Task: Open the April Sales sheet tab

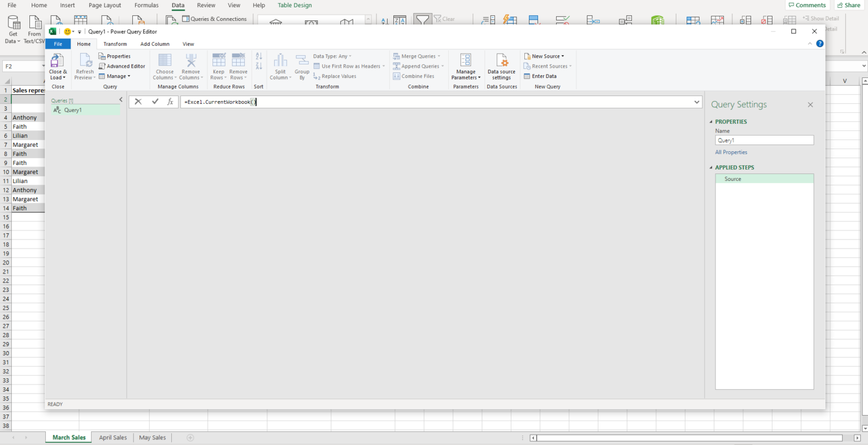Action: (x=113, y=437)
